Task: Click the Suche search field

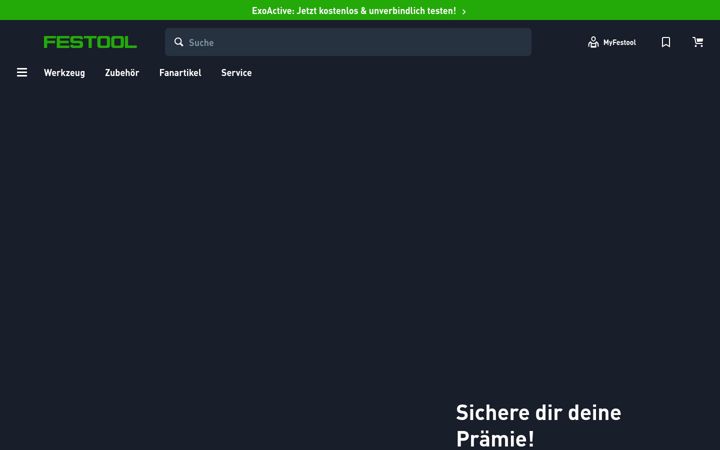Action: click(x=348, y=42)
